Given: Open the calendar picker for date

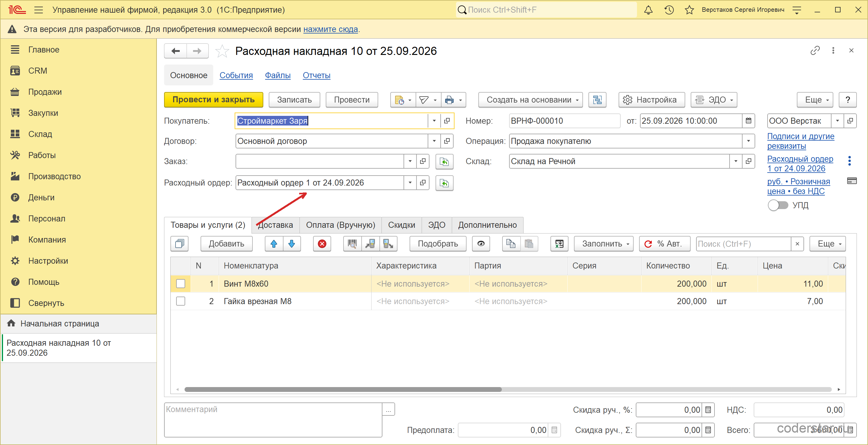Looking at the screenshot, I should coord(748,121).
